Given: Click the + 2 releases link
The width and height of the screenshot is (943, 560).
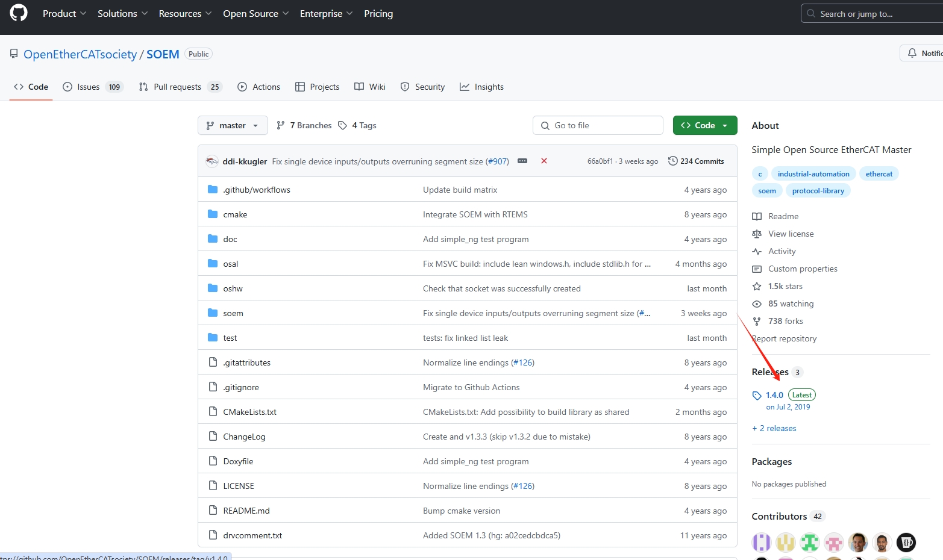Looking at the screenshot, I should (774, 428).
